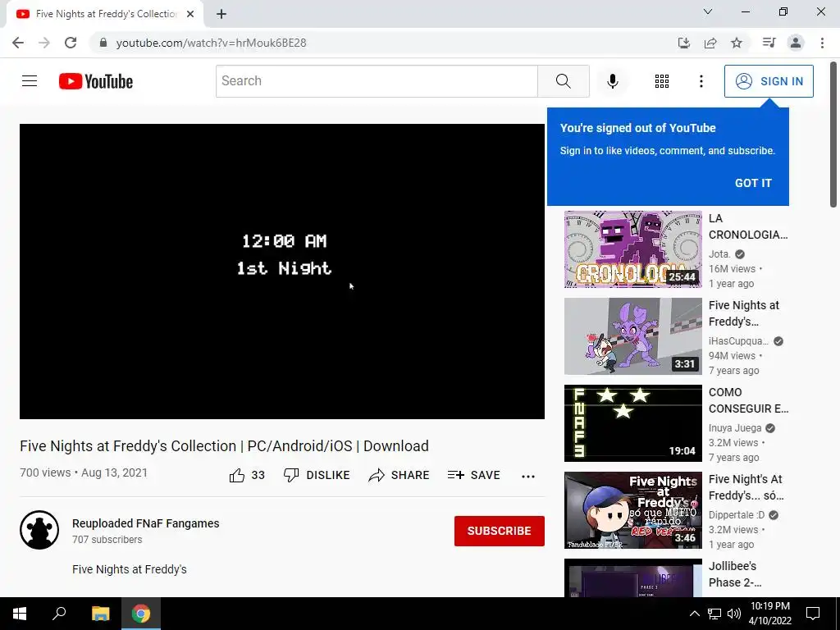Open YouTube settings three-dot menu

coord(701,81)
